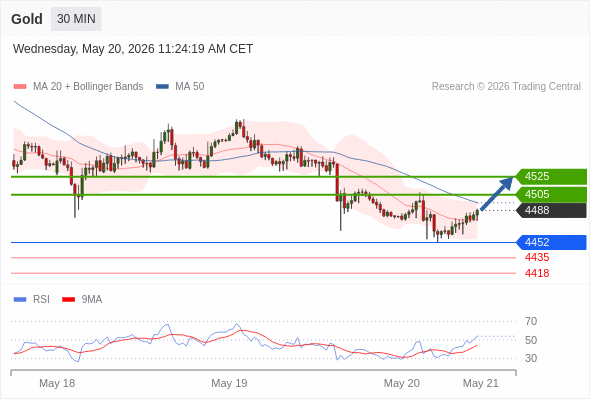The height and width of the screenshot is (400, 590).
Task: Click the MA 20 + Bollinger Bands legend swatch
Action: pyautogui.click(x=20, y=87)
